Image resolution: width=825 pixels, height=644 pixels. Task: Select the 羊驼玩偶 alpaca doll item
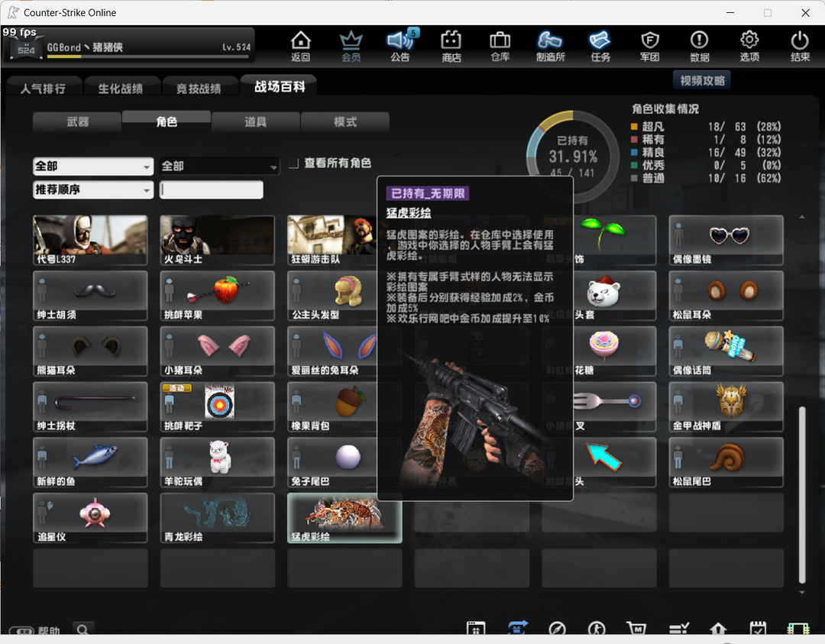(217, 462)
